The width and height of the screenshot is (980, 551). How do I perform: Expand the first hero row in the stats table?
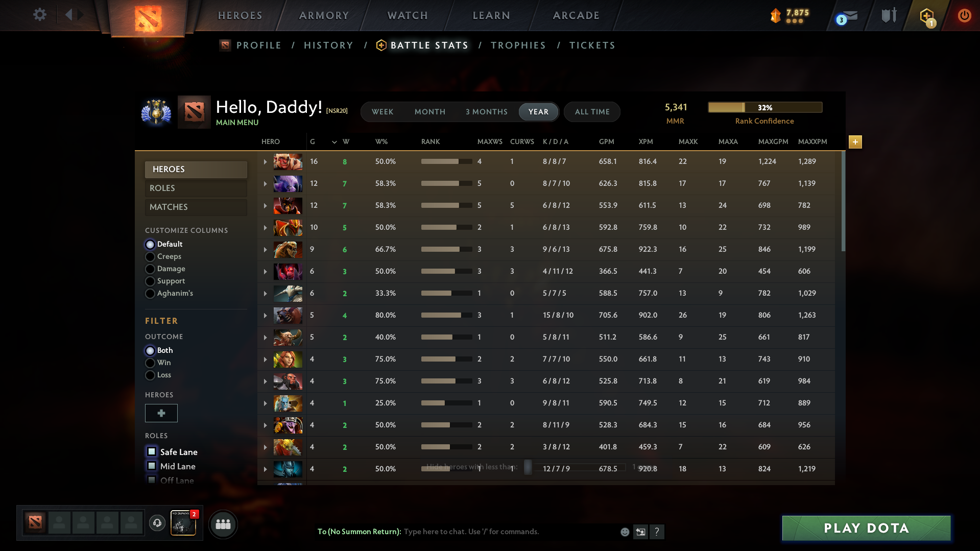click(265, 161)
